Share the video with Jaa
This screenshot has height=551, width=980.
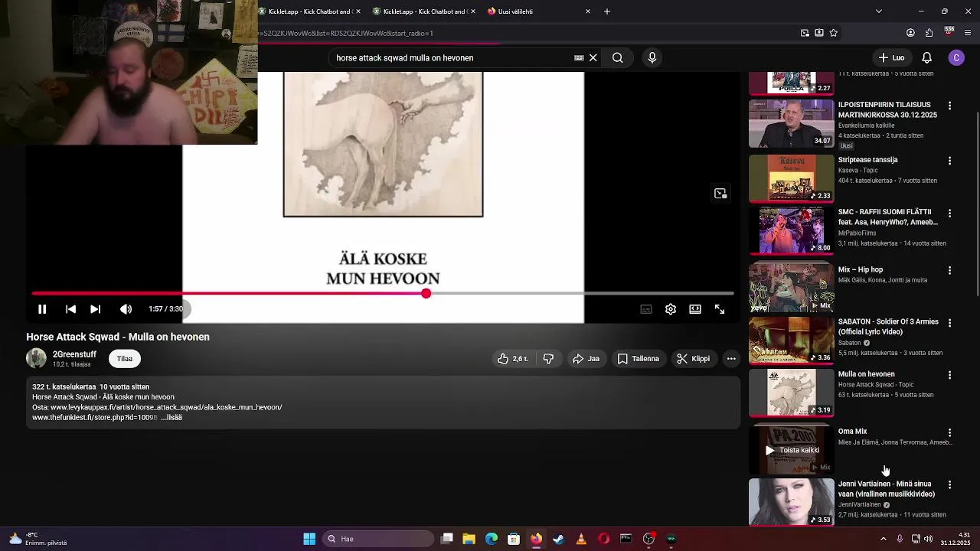(x=586, y=358)
